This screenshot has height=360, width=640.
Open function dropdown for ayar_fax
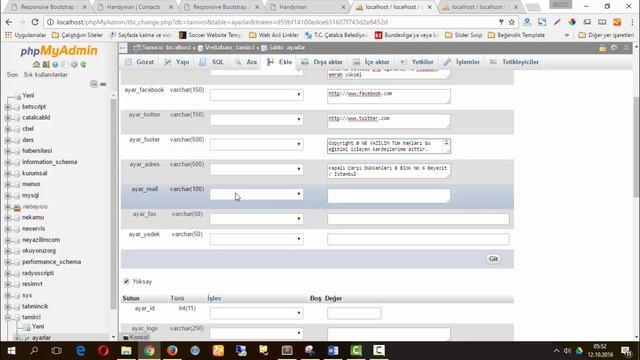[256, 219]
